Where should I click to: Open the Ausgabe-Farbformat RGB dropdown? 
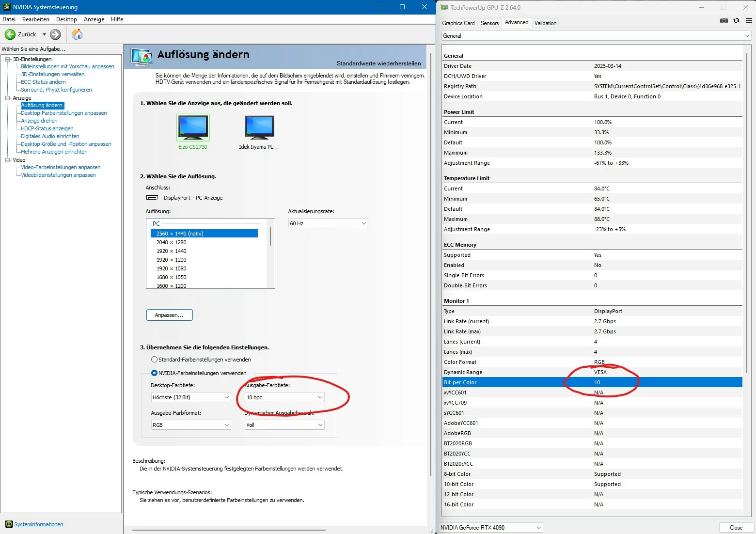tap(191, 425)
